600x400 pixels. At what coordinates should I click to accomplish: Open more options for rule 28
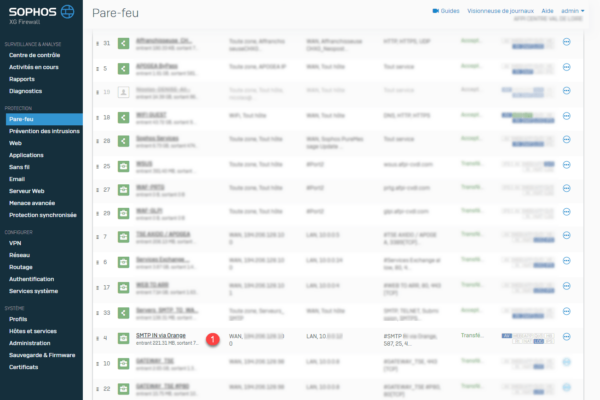click(x=567, y=139)
